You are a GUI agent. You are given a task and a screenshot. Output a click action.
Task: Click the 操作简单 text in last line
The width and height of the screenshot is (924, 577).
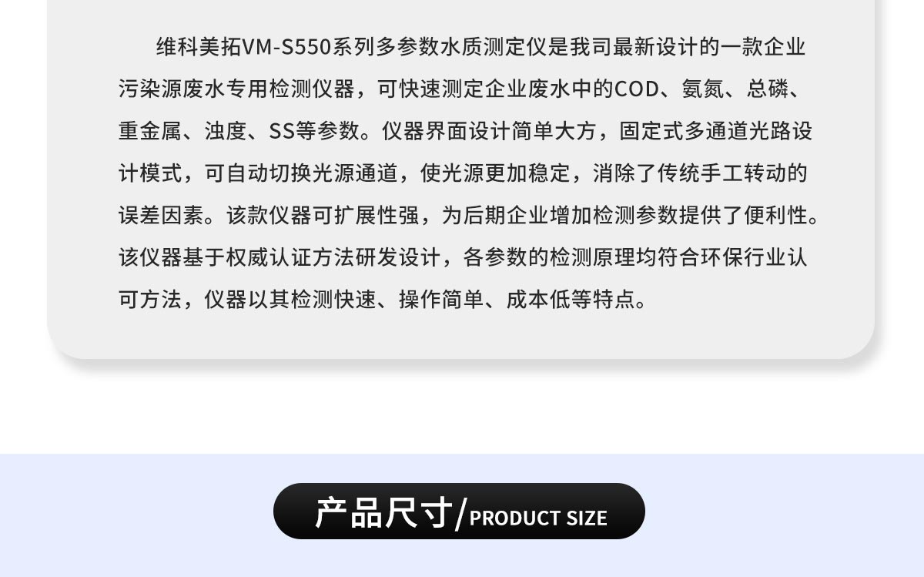click(441, 299)
